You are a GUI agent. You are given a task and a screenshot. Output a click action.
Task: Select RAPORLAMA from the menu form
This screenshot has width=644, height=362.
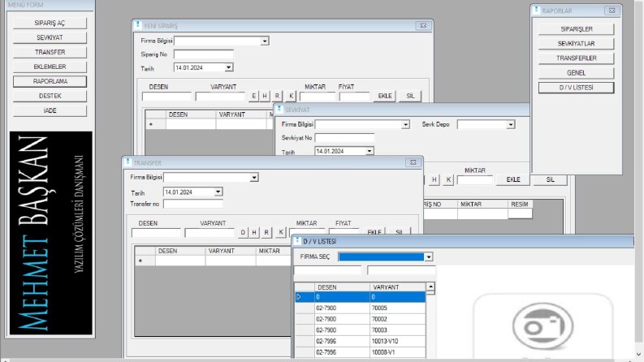(50, 81)
